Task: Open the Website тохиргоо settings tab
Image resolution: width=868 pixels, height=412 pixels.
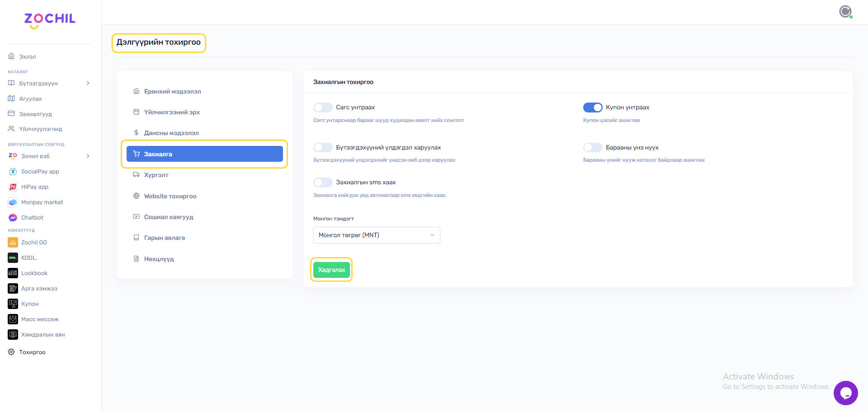Action: (x=170, y=197)
